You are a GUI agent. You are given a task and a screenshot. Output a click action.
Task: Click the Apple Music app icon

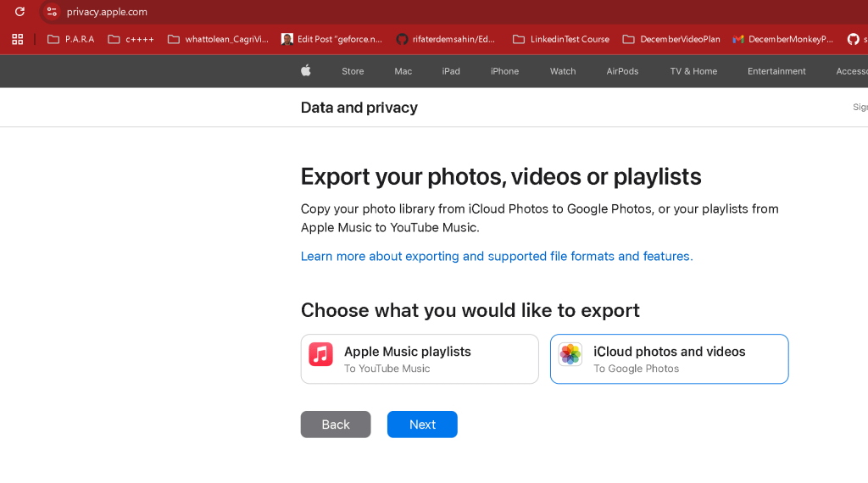point(320,354)
